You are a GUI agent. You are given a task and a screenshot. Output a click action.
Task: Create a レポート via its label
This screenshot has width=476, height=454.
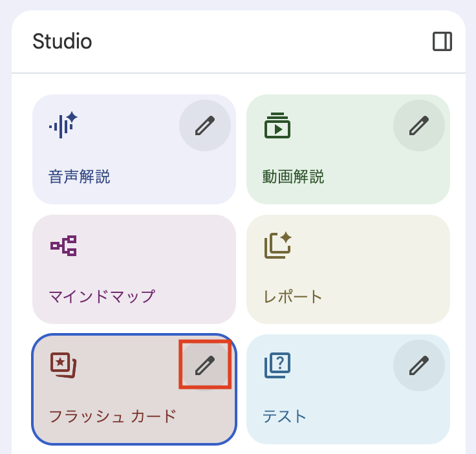point(293,297)
